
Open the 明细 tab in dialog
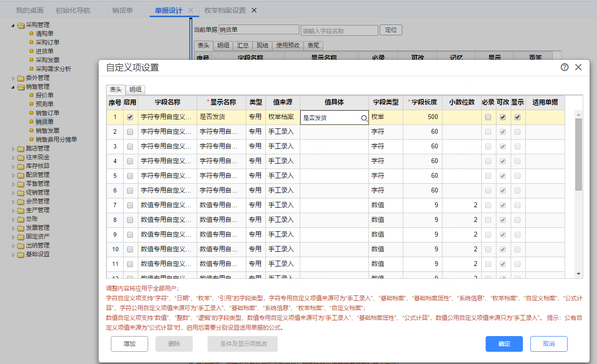coord(135,90)
